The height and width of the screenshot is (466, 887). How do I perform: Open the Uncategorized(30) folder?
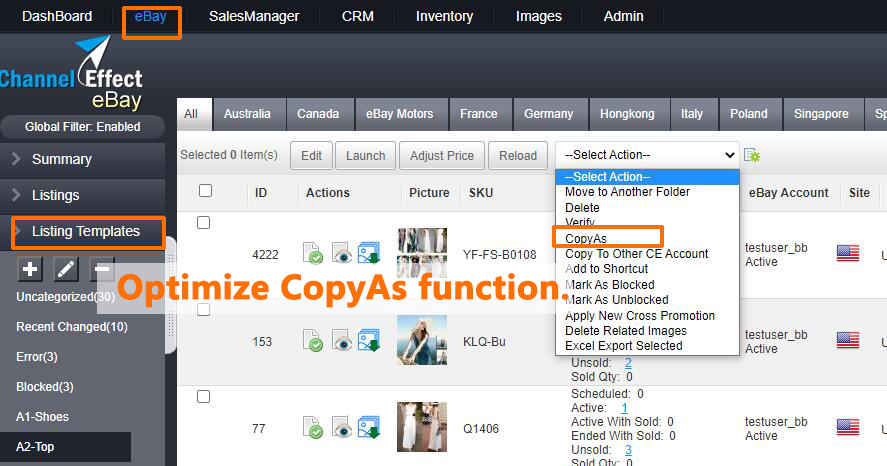[x=66, y=296]
